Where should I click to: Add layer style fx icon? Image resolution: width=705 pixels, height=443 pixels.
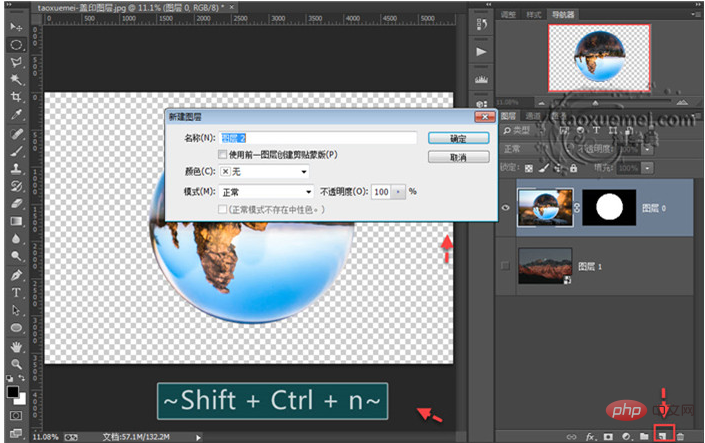click(590, 436)
